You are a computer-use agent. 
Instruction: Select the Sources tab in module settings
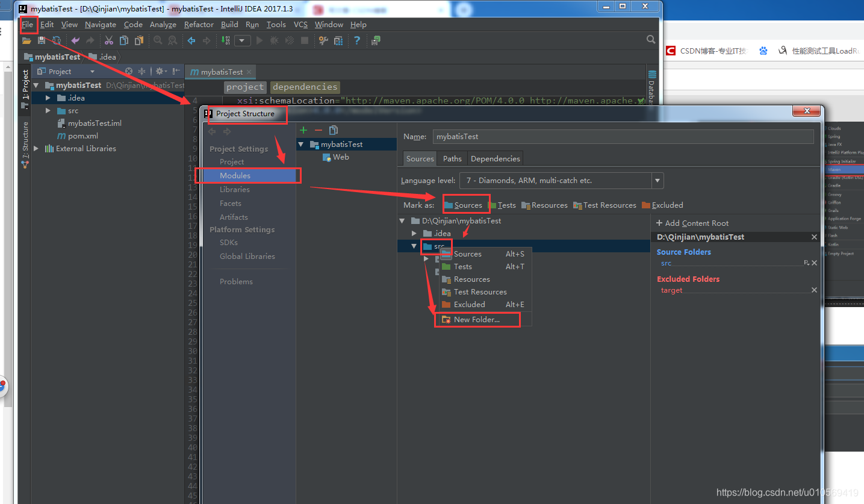[x=420, y=158]
